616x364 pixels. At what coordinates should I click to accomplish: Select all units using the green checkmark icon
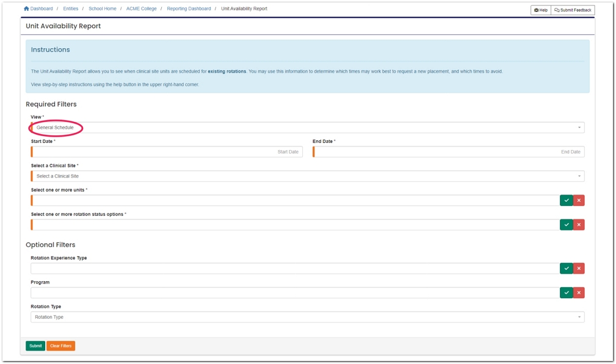[x=566, y=200]
